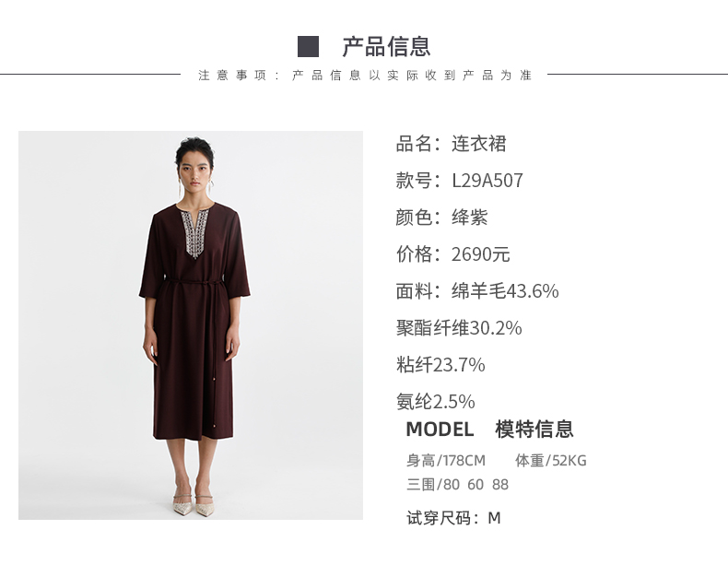The height and width of the screenshot is (565, 728).
Task: Click the 氨纶2.5% text
Action: click(436, 401)
